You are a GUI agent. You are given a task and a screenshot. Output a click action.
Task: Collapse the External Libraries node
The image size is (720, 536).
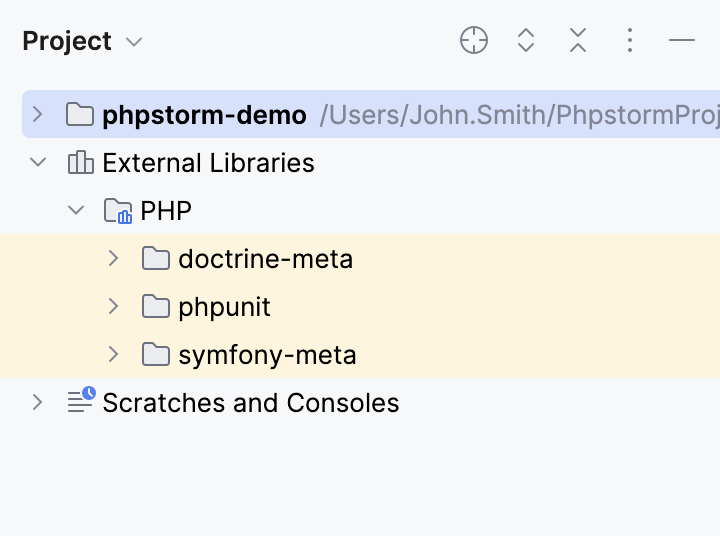click(38, 163)
